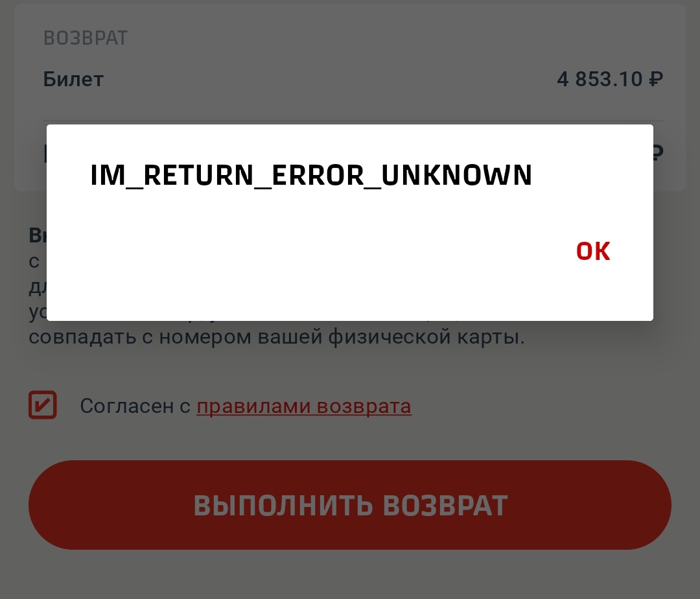Click the 'Согласен с' label text
This screenshot has width=700, height=599.
[x=135, y=406]
